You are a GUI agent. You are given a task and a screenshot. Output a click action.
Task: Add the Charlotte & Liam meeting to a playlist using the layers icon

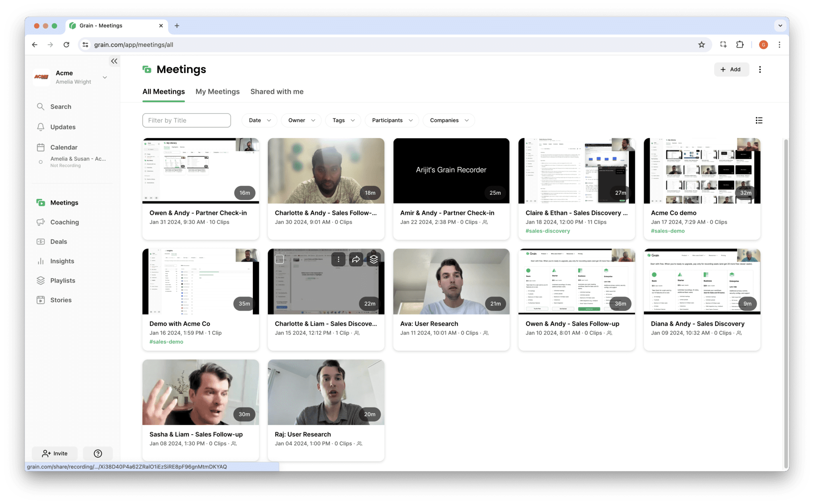pyautogui.click(x=374, y=259)
